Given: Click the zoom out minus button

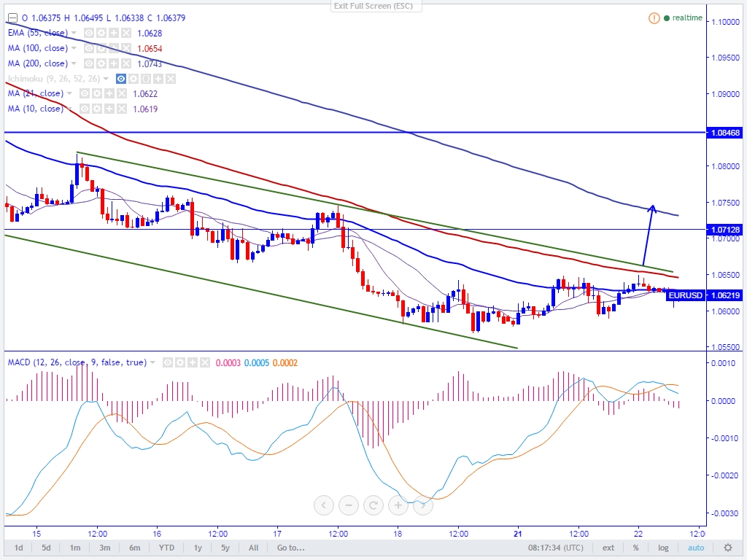Looking at the screenshot, I should 349,505.
